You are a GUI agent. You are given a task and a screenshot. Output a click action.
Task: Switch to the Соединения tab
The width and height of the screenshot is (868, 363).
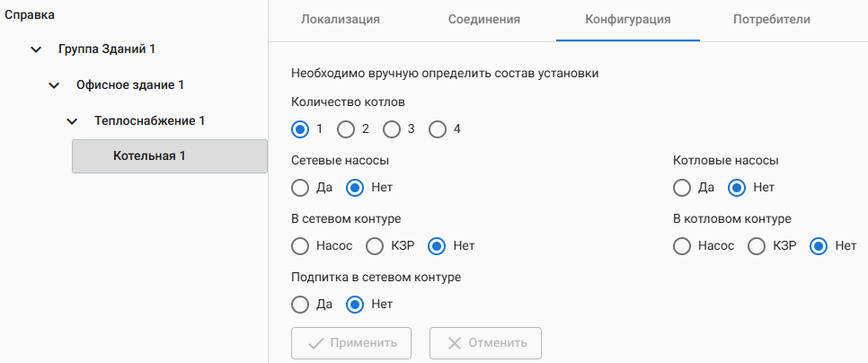click(x=484, y=19)
